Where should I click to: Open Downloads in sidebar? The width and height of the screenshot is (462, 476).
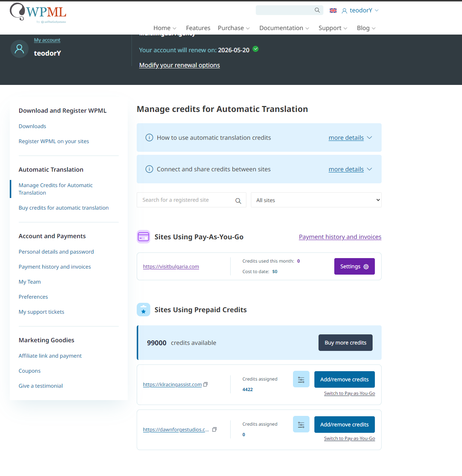pyautogui.click(x=32, y=126)
